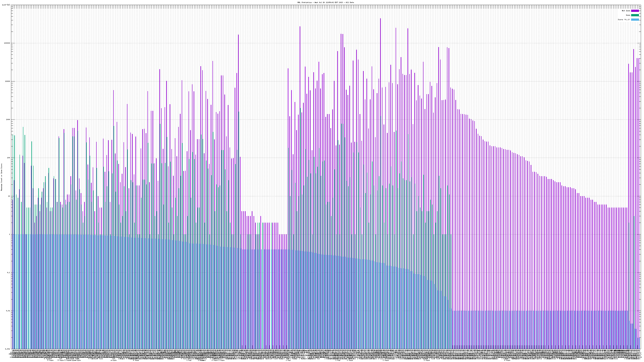
Task: Click the vertical 'Message Count or Spam Score' axis title
Action: pyautogui.click(x=1, y=177)
